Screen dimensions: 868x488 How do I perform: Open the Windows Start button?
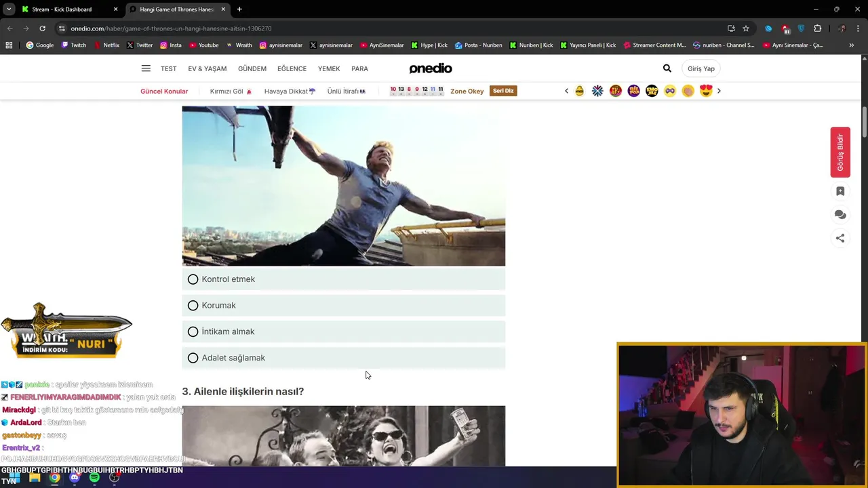[x=14, y=477]
